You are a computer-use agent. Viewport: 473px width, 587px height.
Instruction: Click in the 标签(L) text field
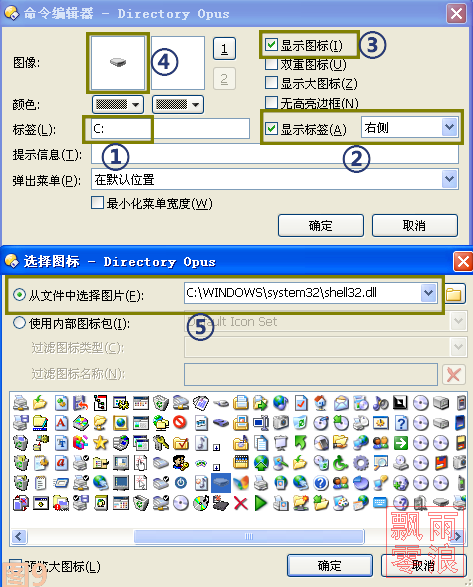coord(170,129)
